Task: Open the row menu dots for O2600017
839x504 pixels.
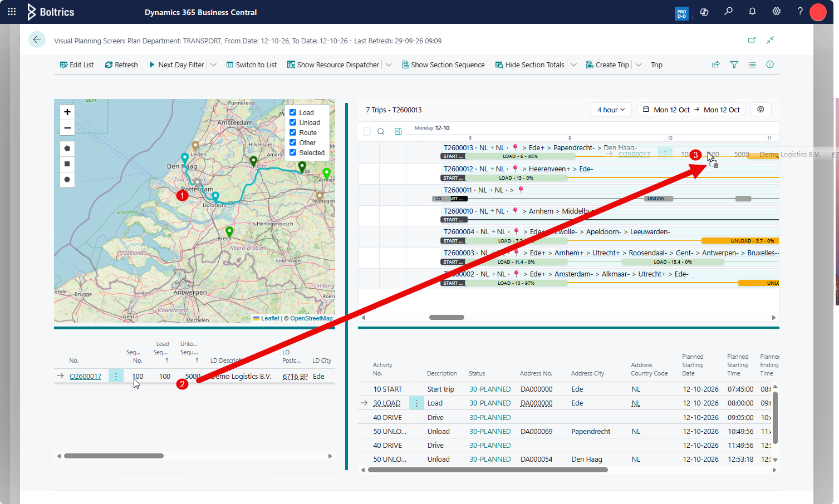Action: point(116,376)
